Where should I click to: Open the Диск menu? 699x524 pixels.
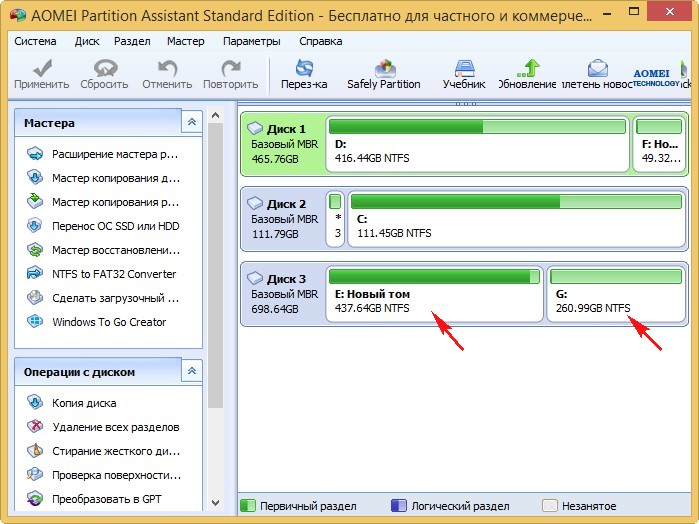tap(87, 41)
